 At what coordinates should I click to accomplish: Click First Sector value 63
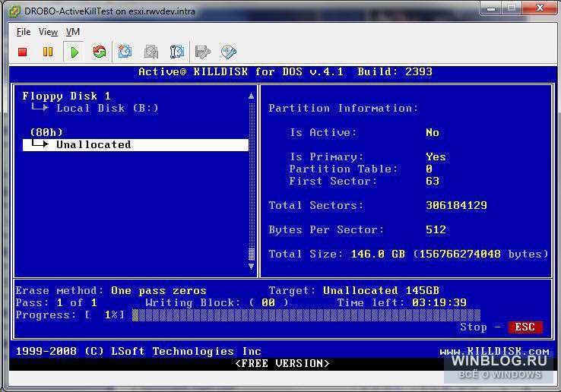(x=433, y=181)
